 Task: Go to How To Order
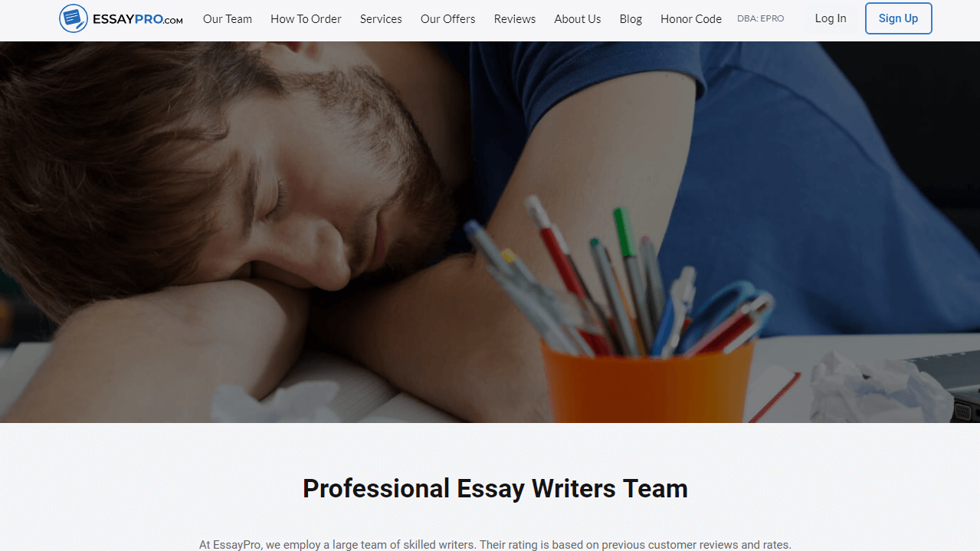pyautogui.click(x=306, y=19)
